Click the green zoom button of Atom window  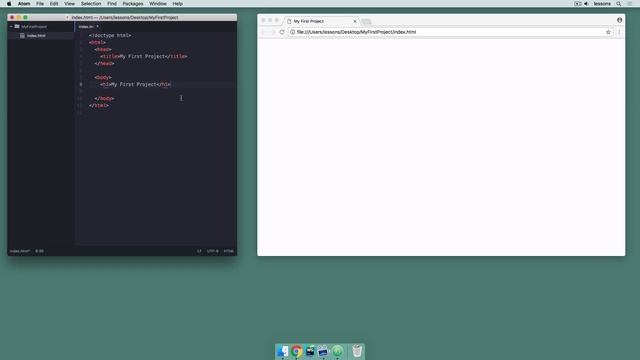click(x=25, y=18)
